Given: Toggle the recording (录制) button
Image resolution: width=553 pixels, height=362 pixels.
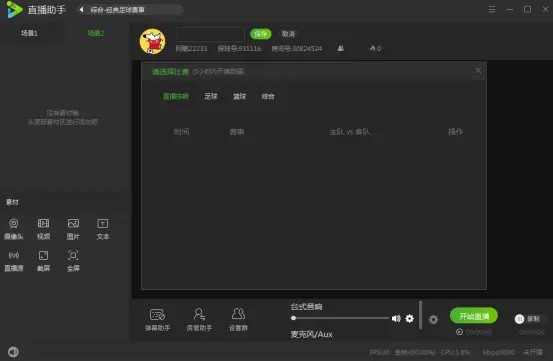Looking at the screenshot, I should pos(528,319).
